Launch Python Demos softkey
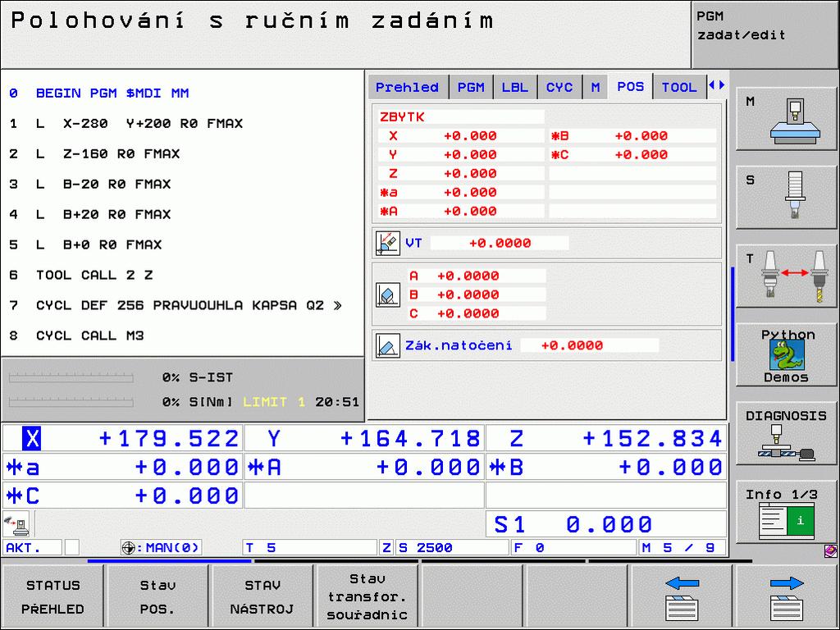The image size is (840, 630). 787,355
